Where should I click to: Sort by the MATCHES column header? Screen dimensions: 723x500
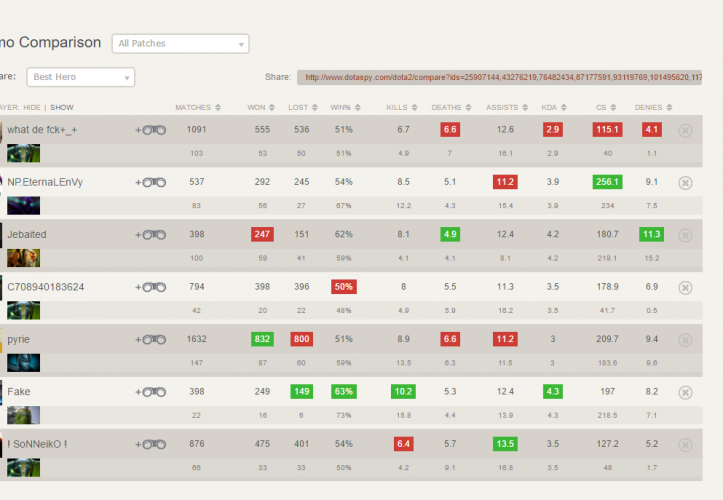click(x=193, y=107)
